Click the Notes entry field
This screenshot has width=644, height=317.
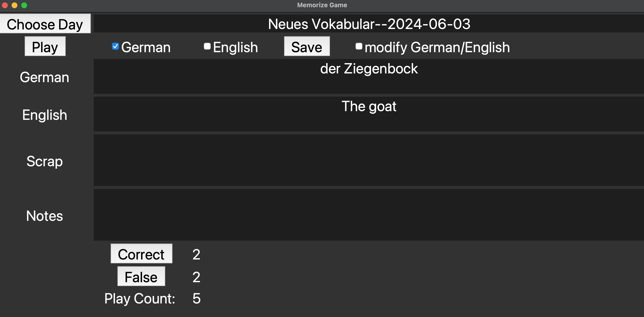tap(368, 215)
